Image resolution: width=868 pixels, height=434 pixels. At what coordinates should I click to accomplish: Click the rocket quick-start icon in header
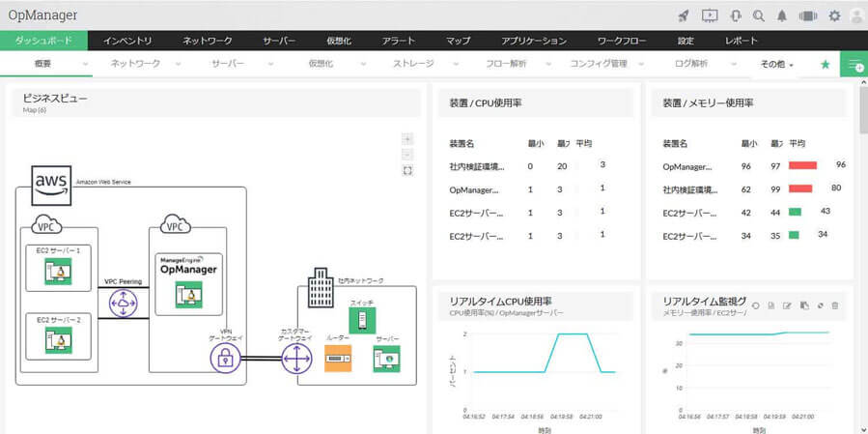pyautogui.click(x=684, y=15)
